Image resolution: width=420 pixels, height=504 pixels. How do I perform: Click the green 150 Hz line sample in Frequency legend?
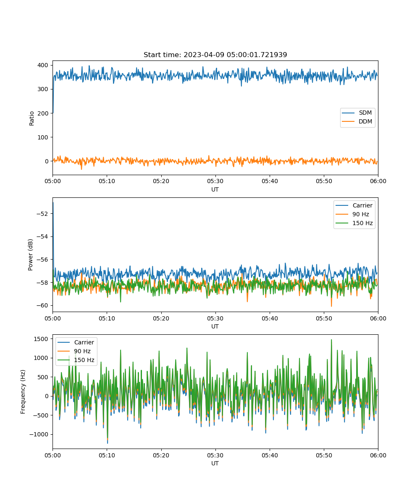pos(64,360)
